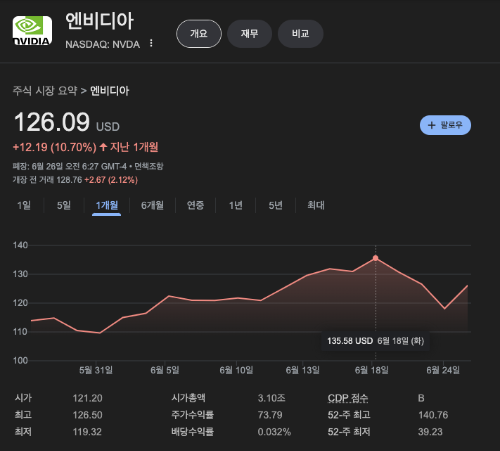The image size is (500, 451).
Task: Click the pre-market 128.76 value
Action: coord(69,180)
